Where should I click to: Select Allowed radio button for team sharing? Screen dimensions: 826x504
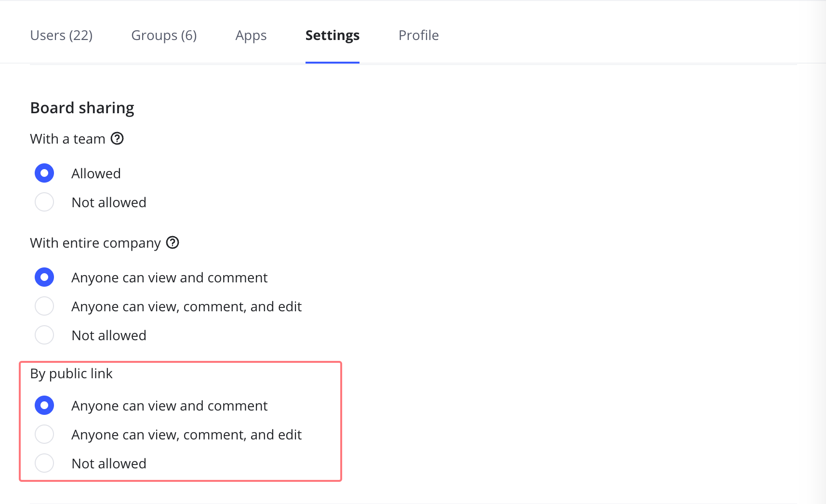pyautogui.click(x=44, y=173)
